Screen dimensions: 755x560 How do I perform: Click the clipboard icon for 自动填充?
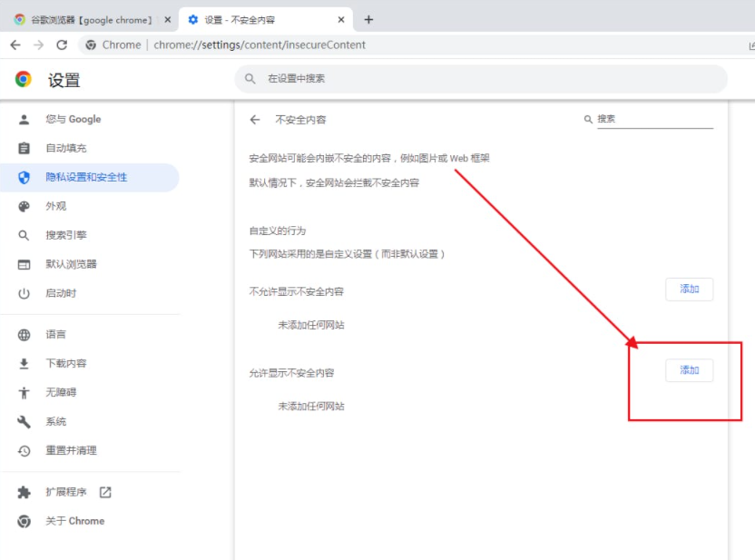[24, 148]
